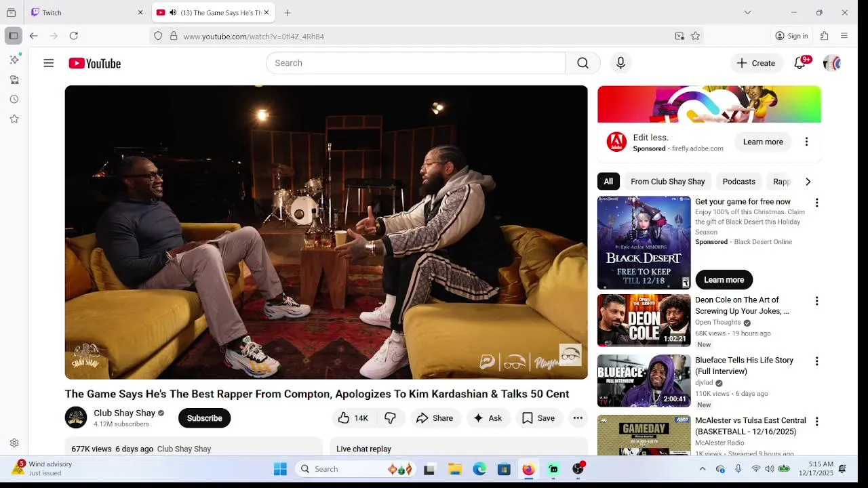Click Learn more on Black Desert ad
This screenshot has height=488, width=868.
tap(724, 280)
